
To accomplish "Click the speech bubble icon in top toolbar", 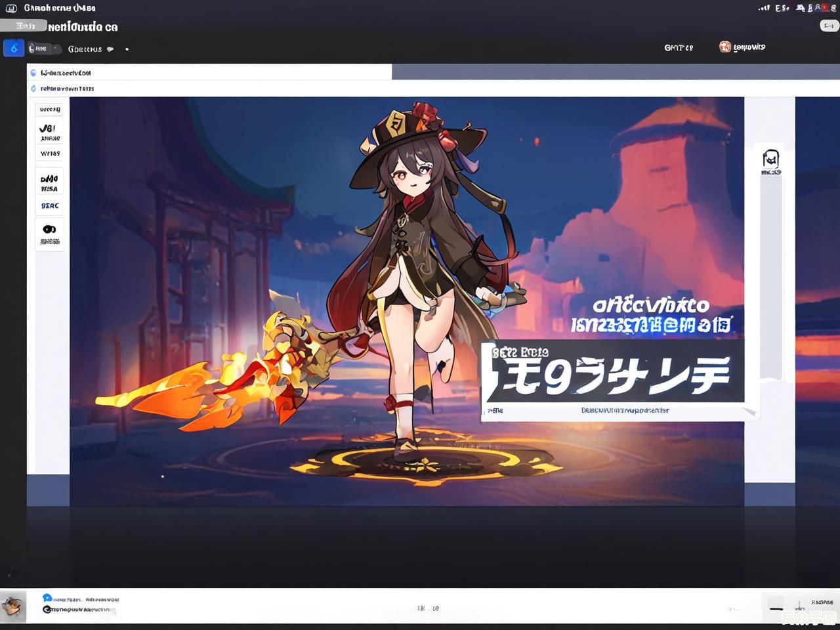I will [x=110, y=49].
